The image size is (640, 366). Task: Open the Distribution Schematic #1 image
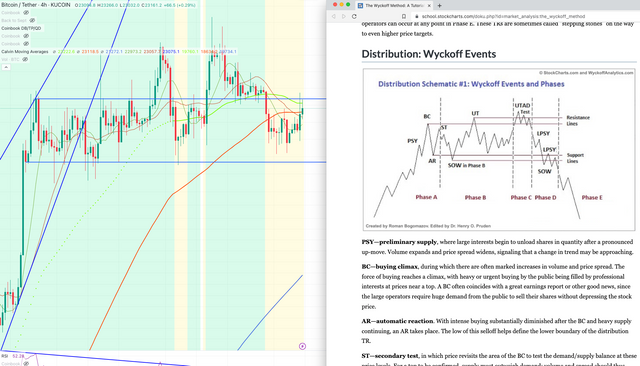499,150
